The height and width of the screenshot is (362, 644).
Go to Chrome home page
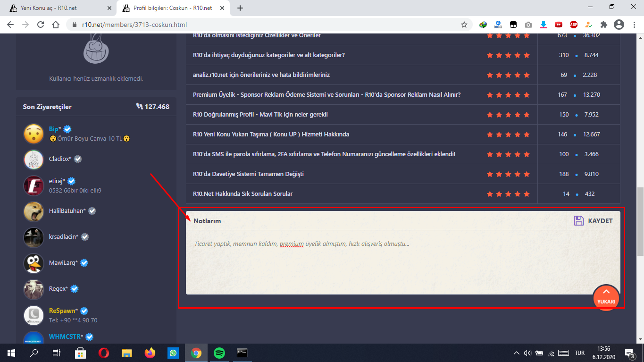[56, 25]
